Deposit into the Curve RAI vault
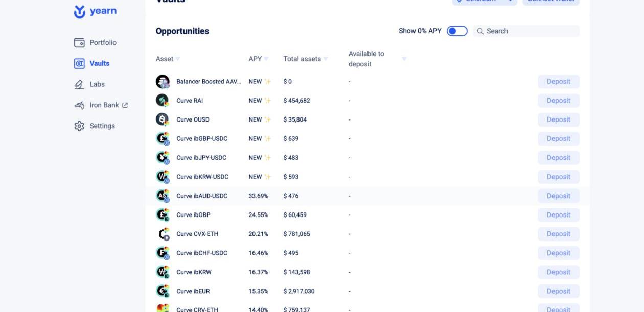This screenshot has height=312, width=644. tap(559, 101)
